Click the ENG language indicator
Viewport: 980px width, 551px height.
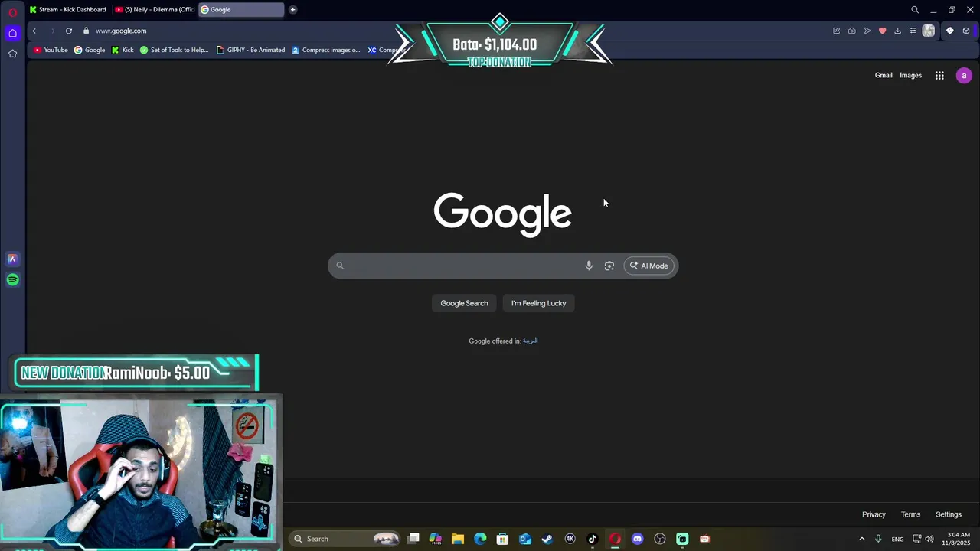(x=897, y=539)
